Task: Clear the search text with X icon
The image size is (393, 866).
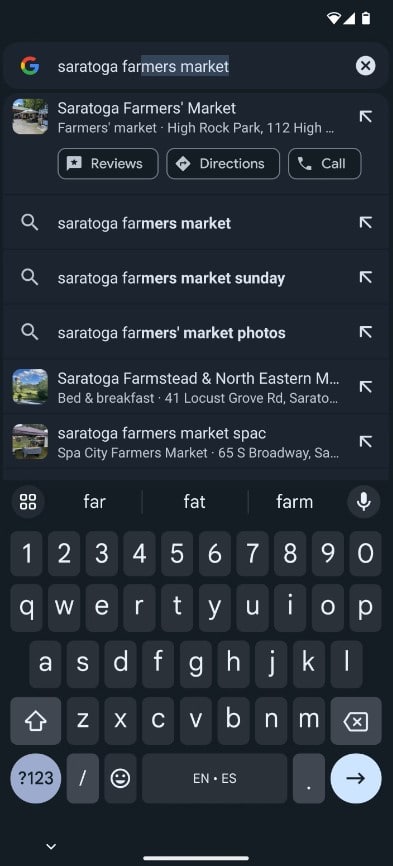Action: click(365, 66)
